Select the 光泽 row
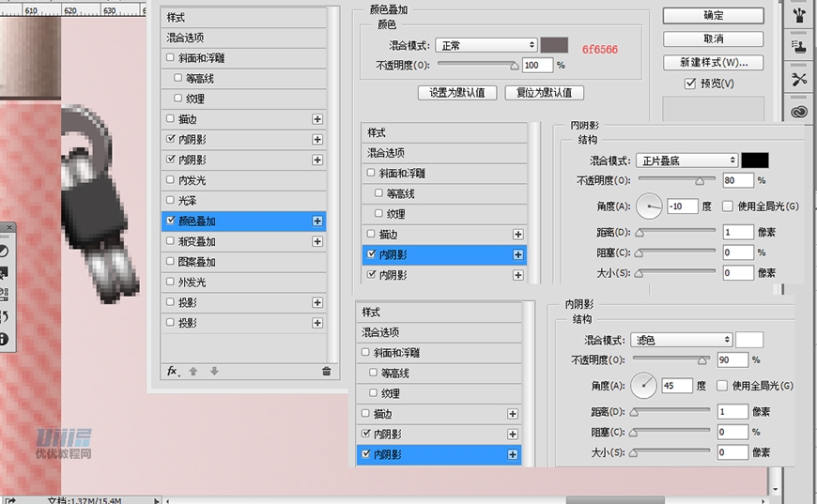817x504 pixels. pyautogui.click(x=243, y=201)
